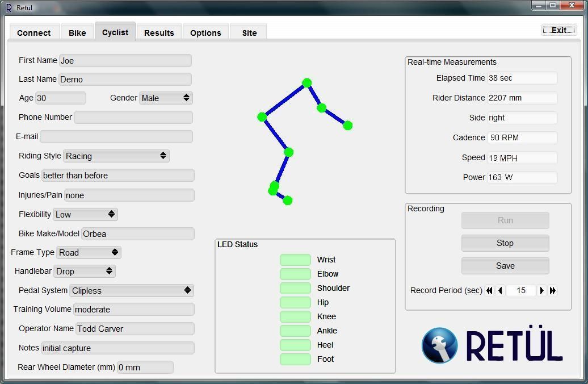588x384 pixels.
Task: Increase record period by one step
Action: click(541, 290)
